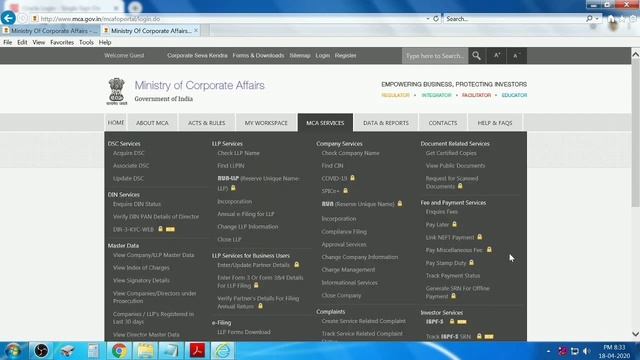The height and width of the screenshot is (360, 640).
Task: Open Track Payment Status link
Action: [453, 276]
